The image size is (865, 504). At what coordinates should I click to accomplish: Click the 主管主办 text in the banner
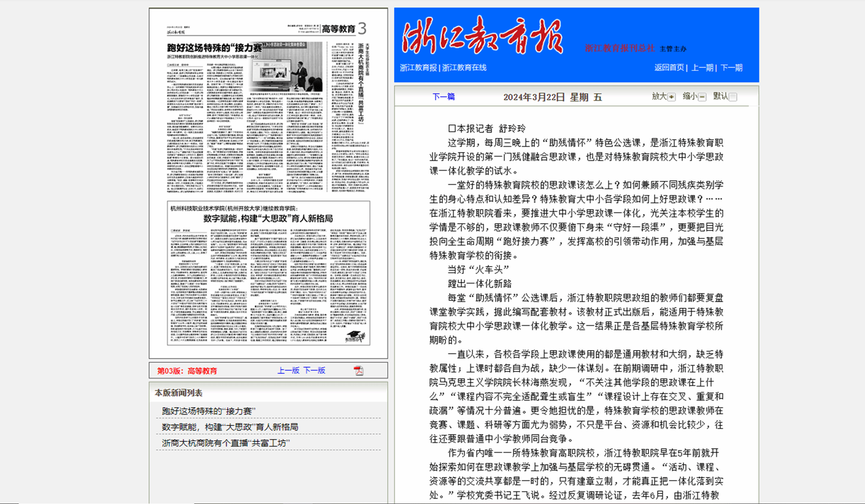673,48
